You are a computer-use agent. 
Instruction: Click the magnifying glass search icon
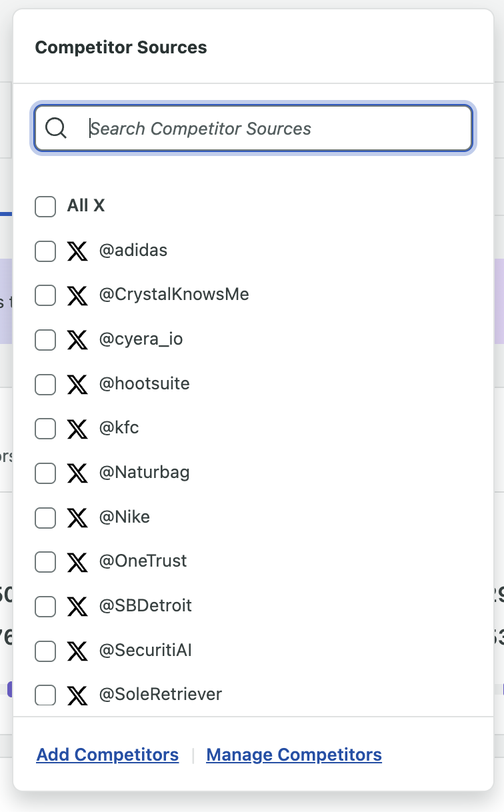pyautogui.click(x=56, y=128)
